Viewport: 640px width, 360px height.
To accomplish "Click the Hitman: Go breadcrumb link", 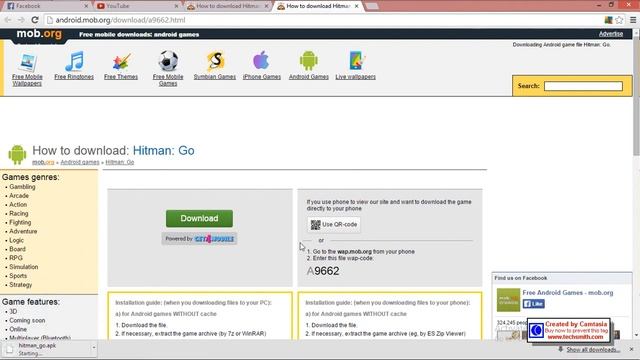I will click(120, 162).
